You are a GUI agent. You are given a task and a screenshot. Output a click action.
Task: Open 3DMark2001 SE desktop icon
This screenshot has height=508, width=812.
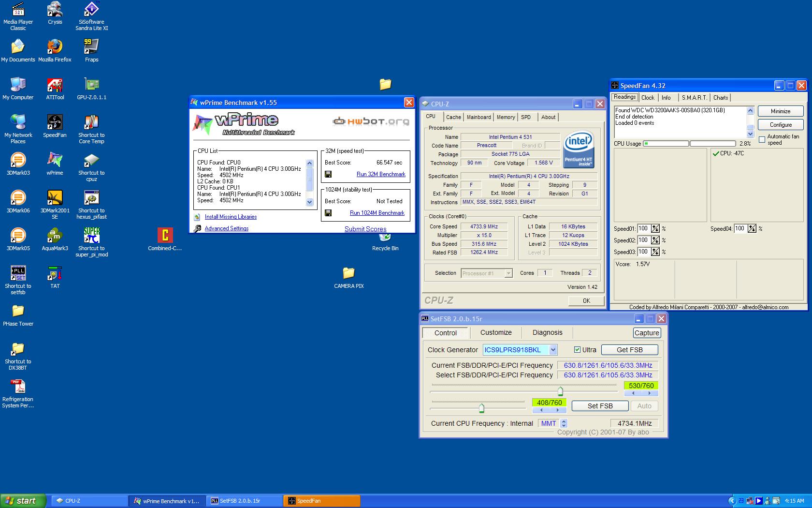(x=55, y=205)
